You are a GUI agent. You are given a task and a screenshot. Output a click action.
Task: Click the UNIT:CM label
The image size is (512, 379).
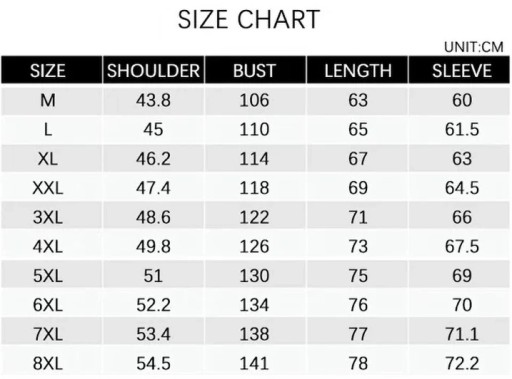pyautogui.click(x=474, y=47)
